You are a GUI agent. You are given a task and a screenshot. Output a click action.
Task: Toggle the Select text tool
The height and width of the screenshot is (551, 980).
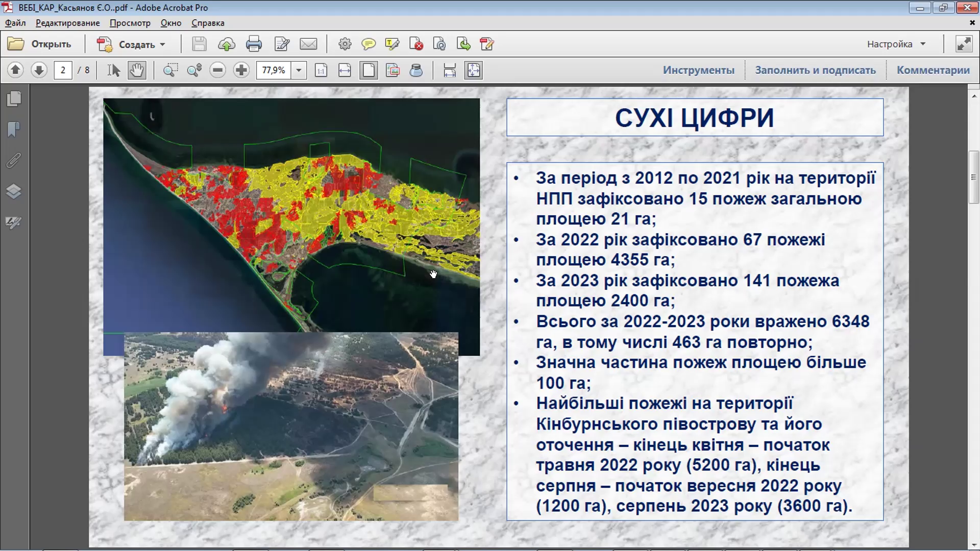coord(113,70)
